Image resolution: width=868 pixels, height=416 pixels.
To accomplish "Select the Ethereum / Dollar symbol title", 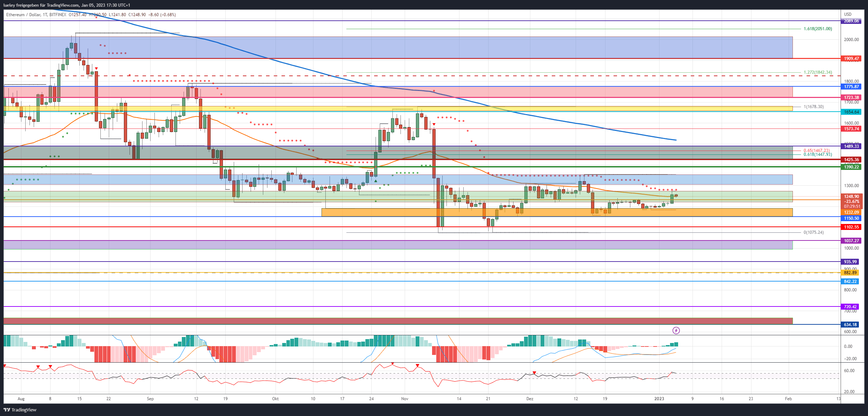I will [23, 15].
